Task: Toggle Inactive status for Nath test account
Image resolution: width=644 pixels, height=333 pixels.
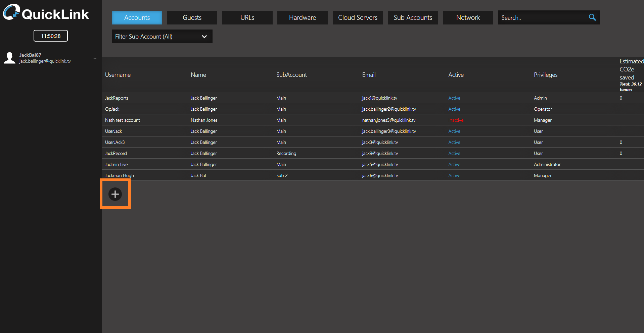Action: point(456,120)
